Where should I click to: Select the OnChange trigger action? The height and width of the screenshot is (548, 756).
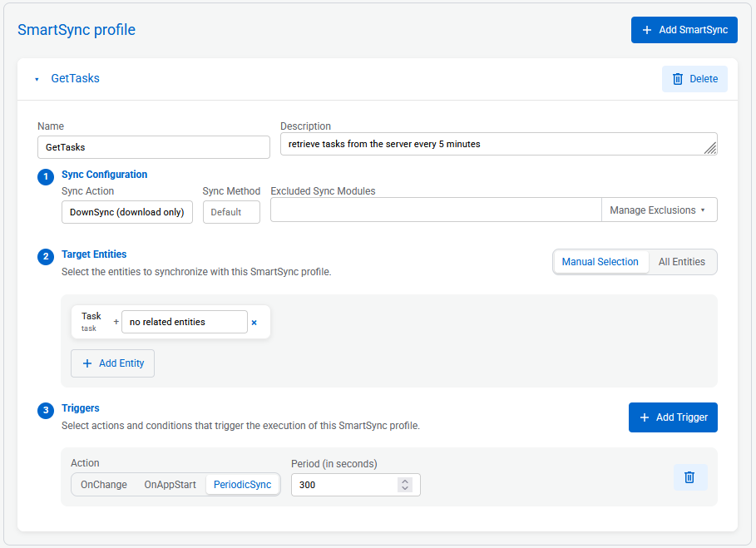pos(104,484)
